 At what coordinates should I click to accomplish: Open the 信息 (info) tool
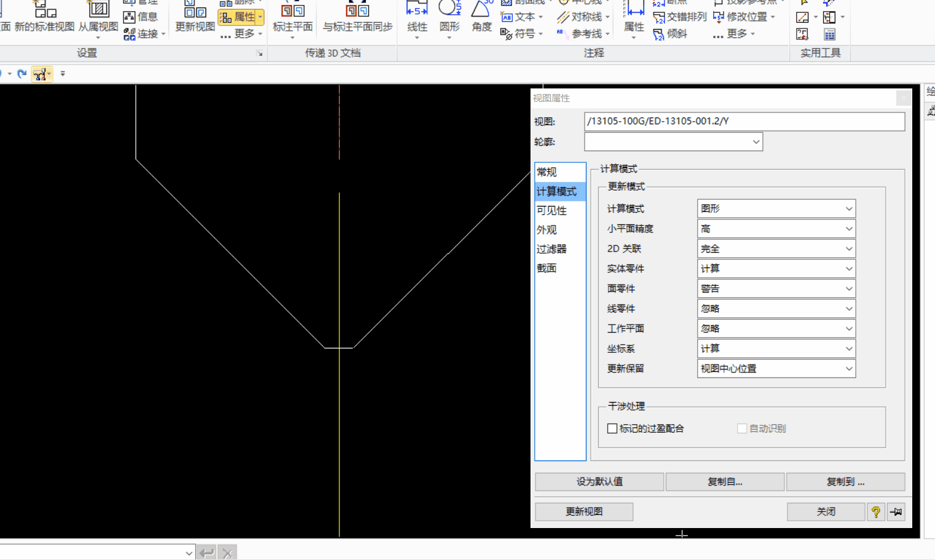pyautogui.click(x=141, y=17)
